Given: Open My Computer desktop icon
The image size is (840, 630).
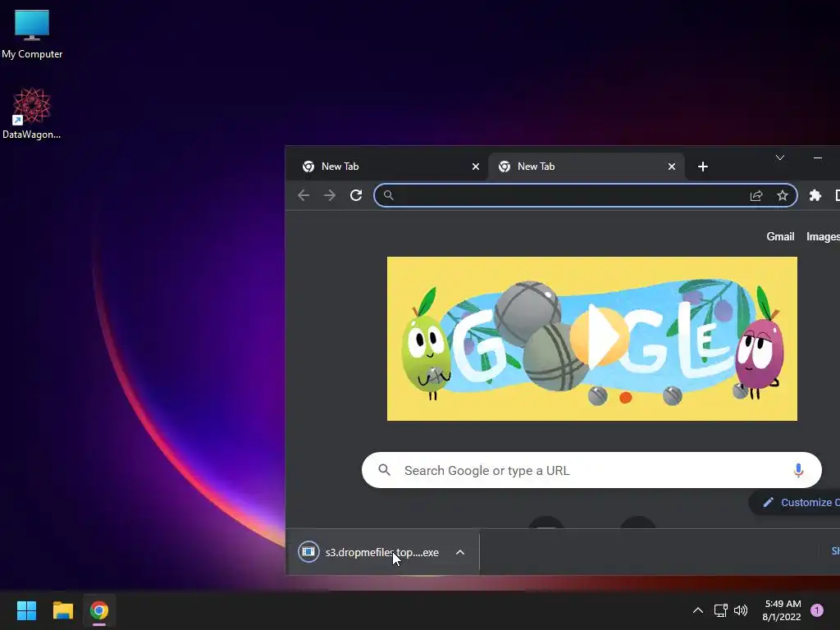Looking at the screenshot, I should [x=32, y=34].
